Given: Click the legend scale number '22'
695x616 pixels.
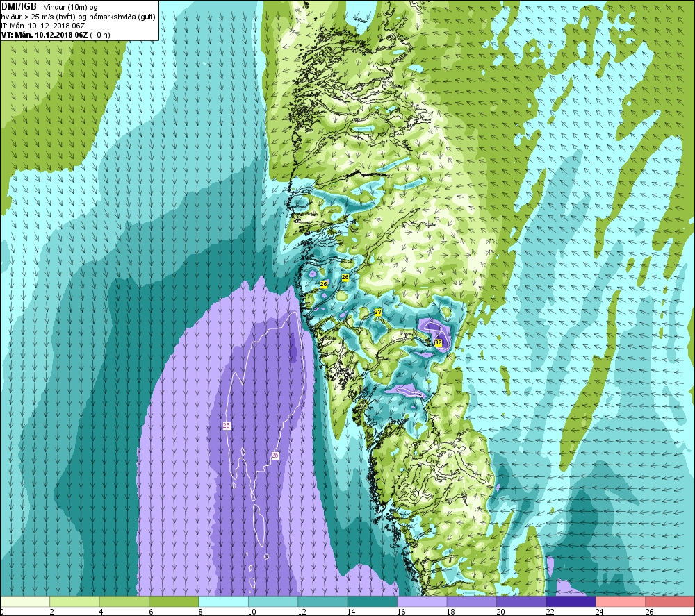Looking at the screenshot, I should point(550,612).
